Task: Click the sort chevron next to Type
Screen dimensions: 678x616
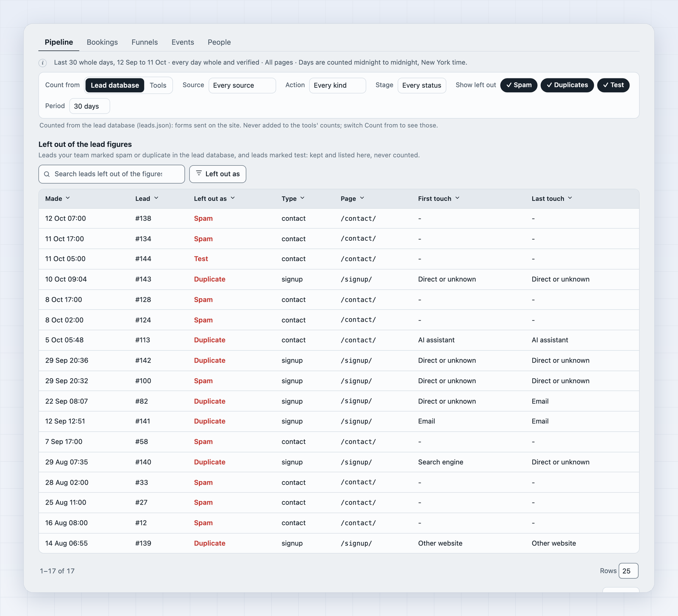Action: [303, 198]
